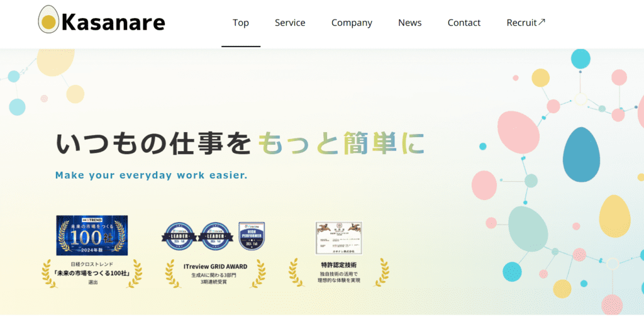The height and width of the screenshot is (319, 644).
Task: Click the arrow icon beside Recruit
Action: coord(542,22)
